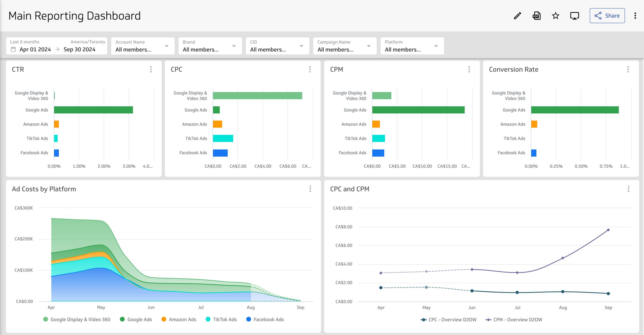Toggle CPM - Overview D2DW legend series
Screen dimensions: 644x335
coord(514,320)
